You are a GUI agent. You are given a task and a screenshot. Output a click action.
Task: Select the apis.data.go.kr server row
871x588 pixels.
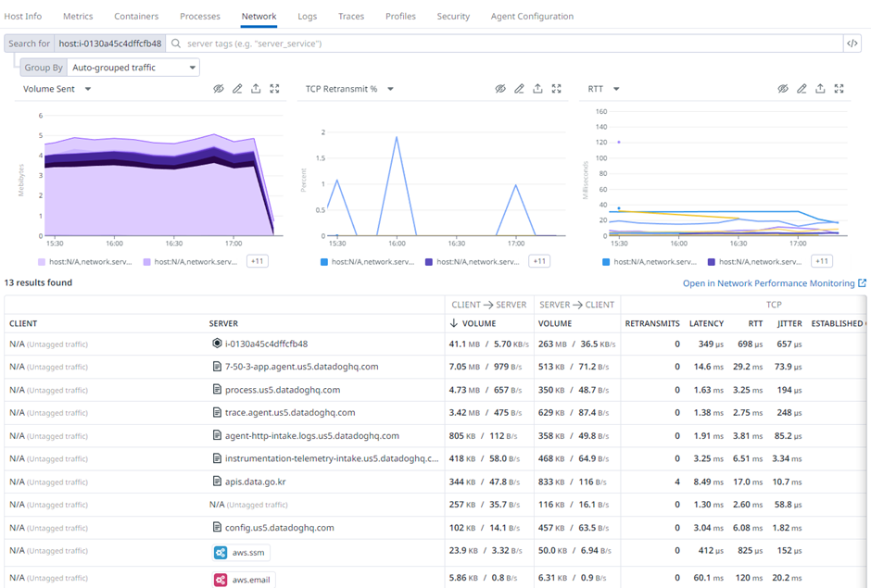tap(435, 482)
